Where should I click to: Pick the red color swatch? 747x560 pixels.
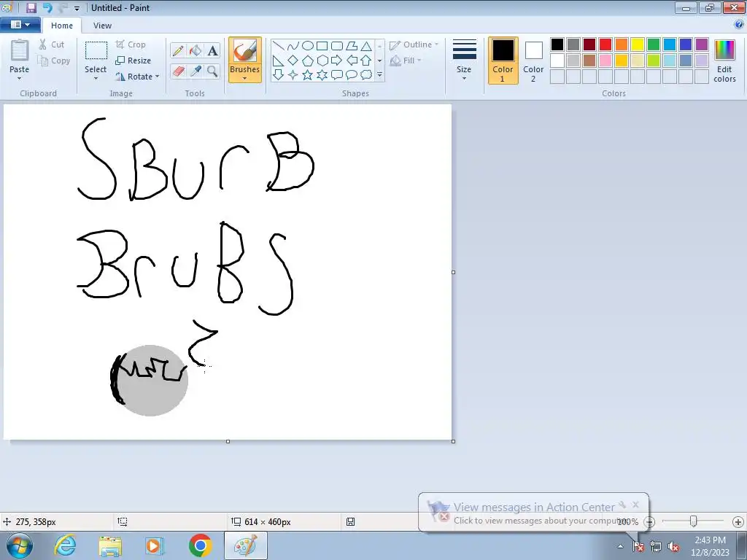(x=605, y=44)
